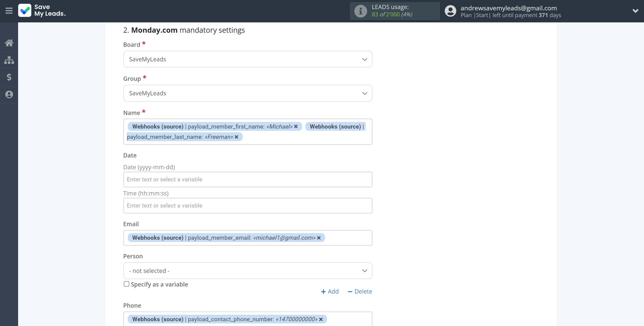Open the Group dropdown
Image resolution: width=644 pixels, height=326 pixels.
click(x=248, y=93)
